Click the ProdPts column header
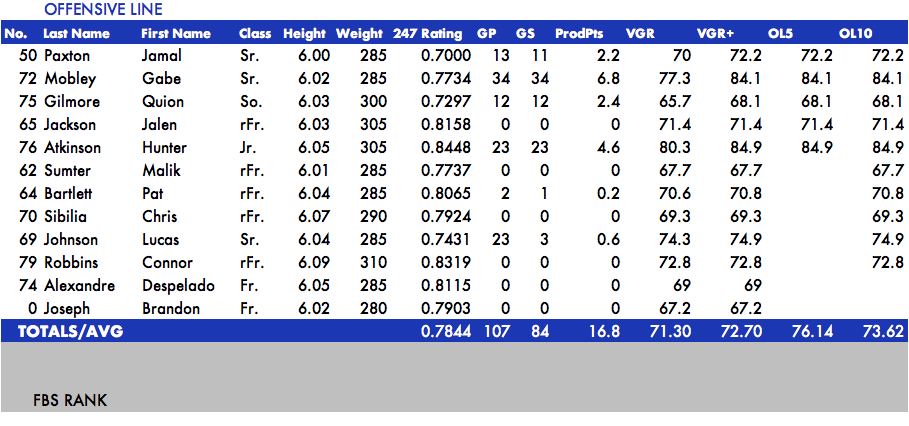 [x=579, y=34]
